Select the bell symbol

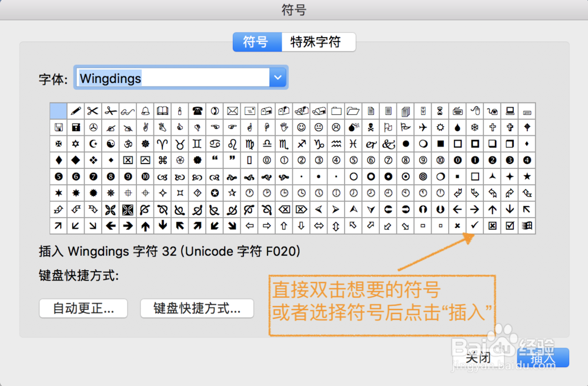(x=144, y=110)
